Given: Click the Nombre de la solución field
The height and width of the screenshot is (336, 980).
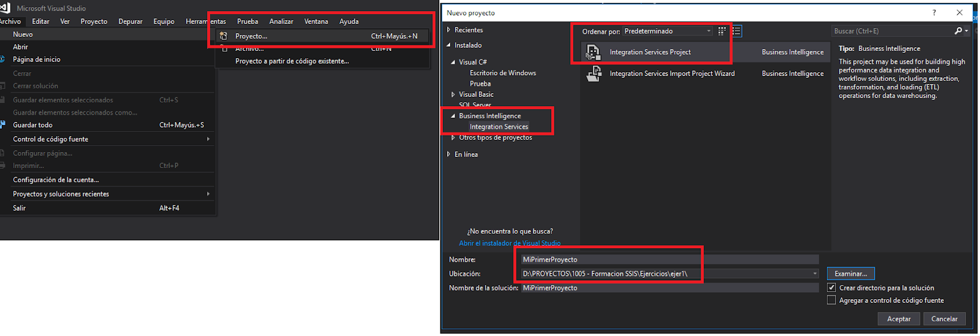Looking at the screenshot, I should (669, 288).
